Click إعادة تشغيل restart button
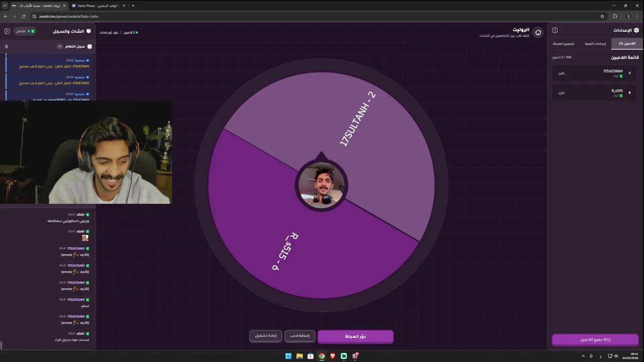 click(266, 336)
